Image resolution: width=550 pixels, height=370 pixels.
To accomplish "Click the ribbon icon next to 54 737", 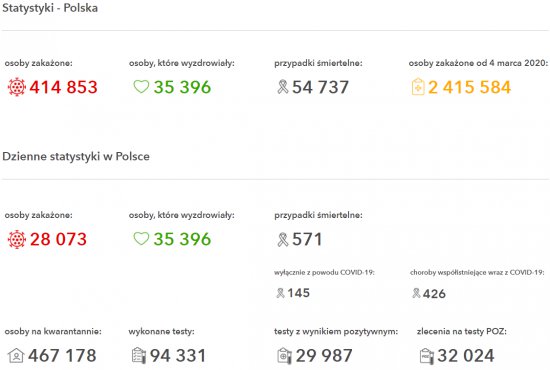I will 283,87.
